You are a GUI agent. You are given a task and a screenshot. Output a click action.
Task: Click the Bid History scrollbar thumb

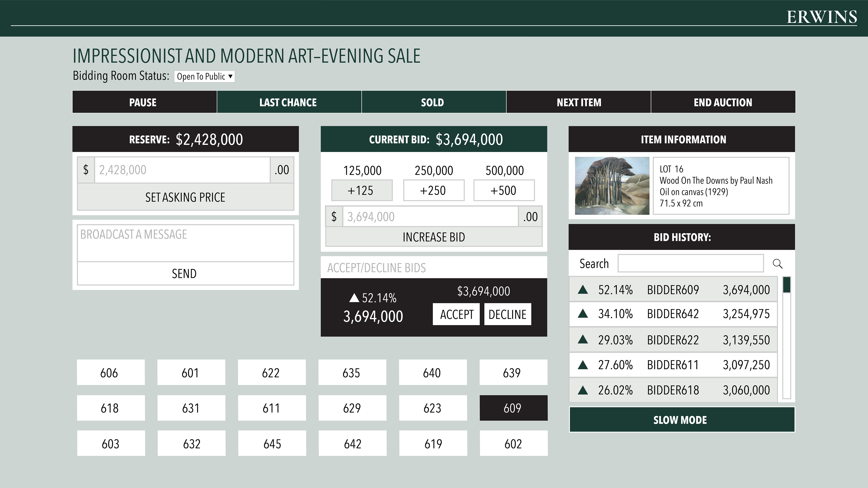[x=786, y=285]
